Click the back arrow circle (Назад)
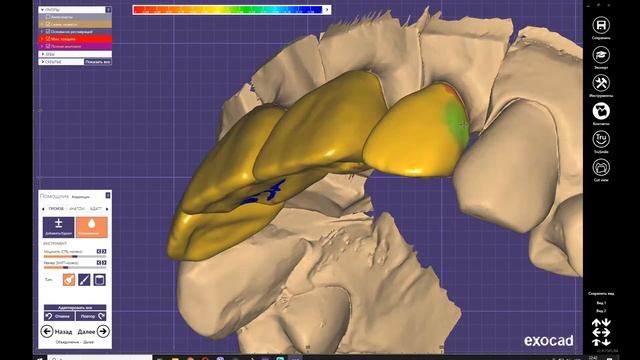Screen dimensions: 640x360 coord(47,331)
